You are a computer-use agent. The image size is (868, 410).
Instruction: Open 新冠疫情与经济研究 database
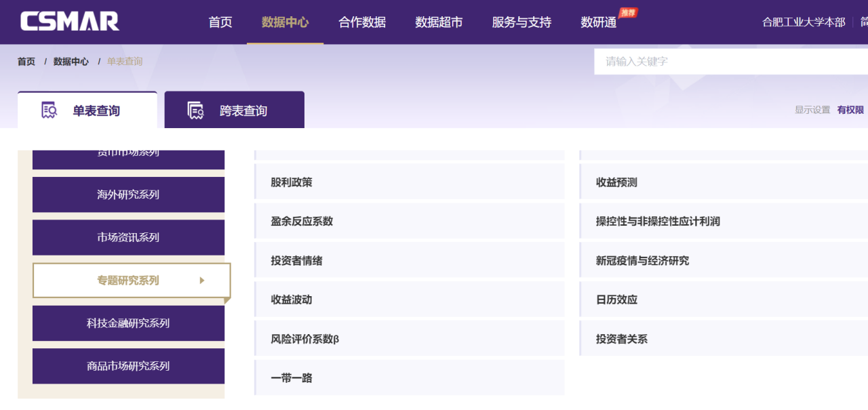(642, 261)
